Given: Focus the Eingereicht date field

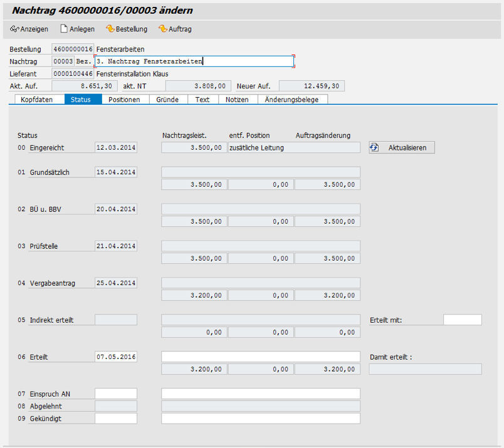Looking at the screenshot, I should (x=116, y=148).
